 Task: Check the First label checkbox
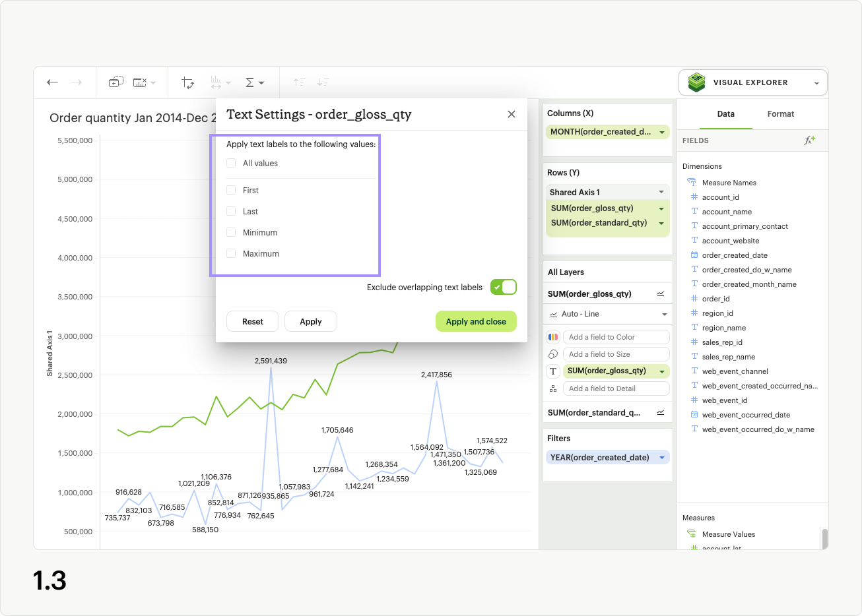point(231,191)
